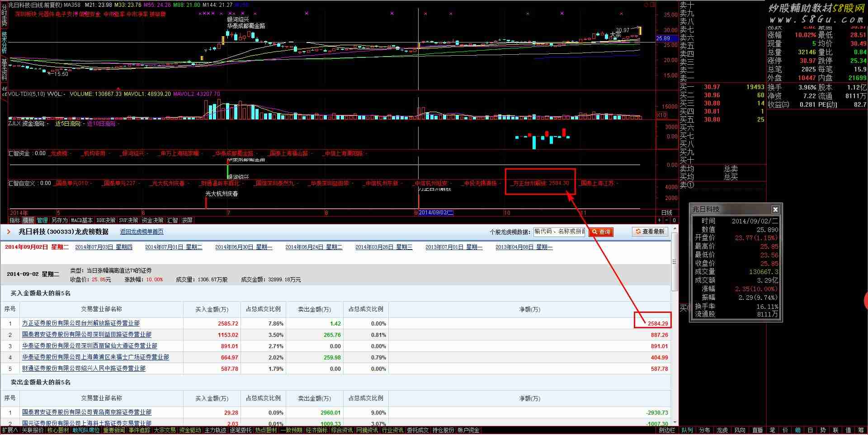Click the 查询 search button

(601, 232)
